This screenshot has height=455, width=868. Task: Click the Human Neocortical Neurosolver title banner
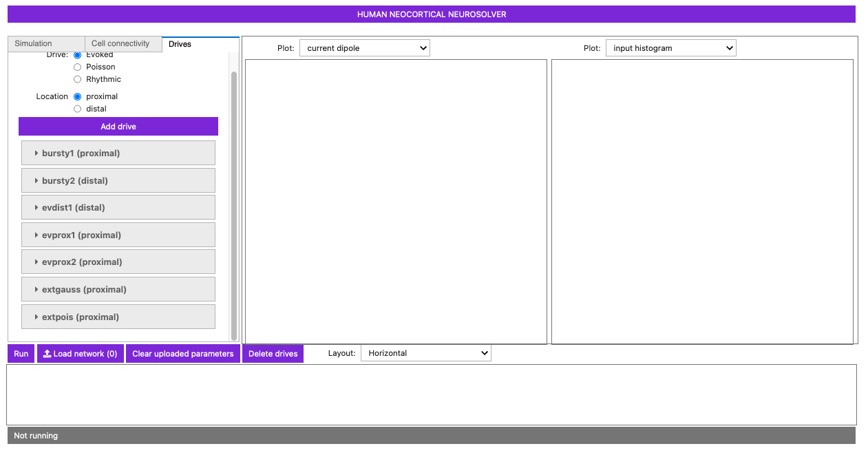432,14
